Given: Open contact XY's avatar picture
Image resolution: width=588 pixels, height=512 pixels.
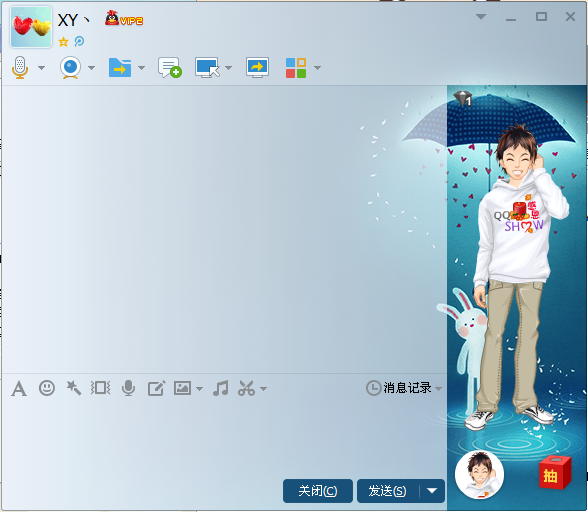Looking at the screenshot, I should click(x=31, y=27).
